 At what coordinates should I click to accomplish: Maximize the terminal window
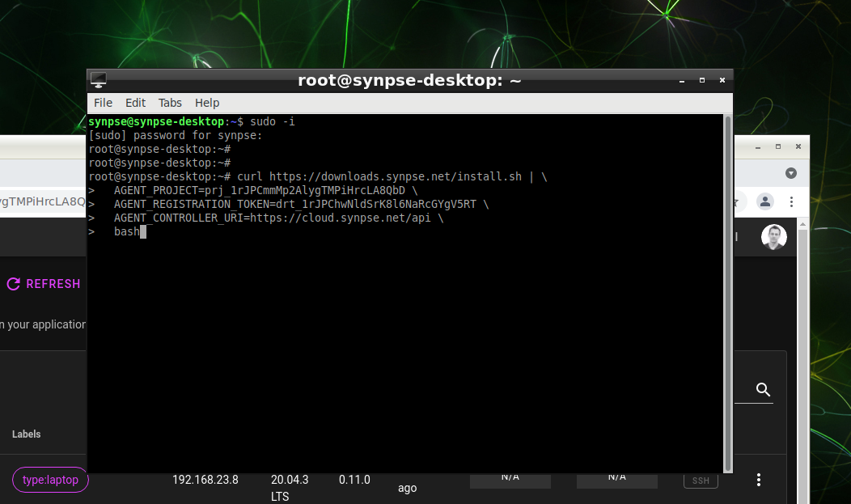(701, 80)
